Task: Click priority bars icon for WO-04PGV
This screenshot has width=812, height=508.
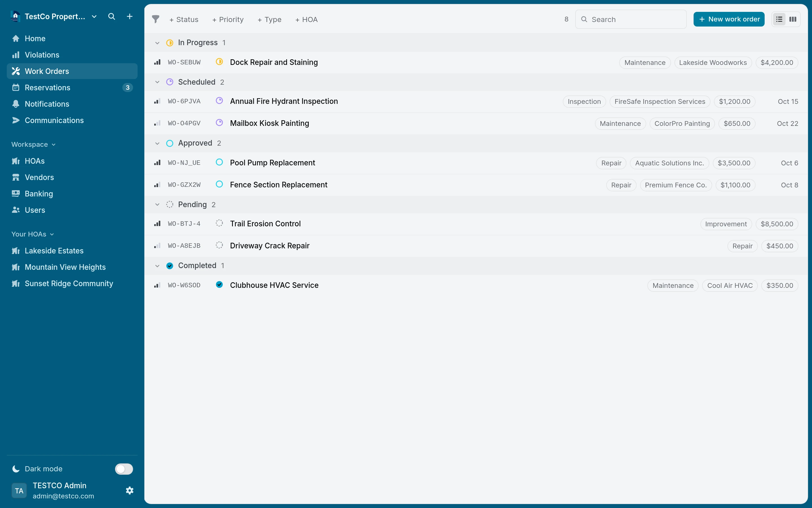Action: [157, 123]
